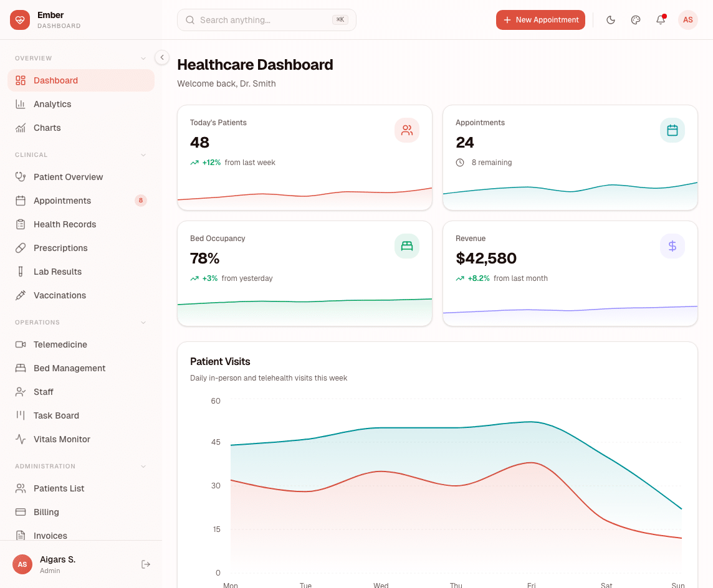Viewport: 713px width, 588px height.
Task: Click the Lab Results flask icon
Action: coord(21,272)
